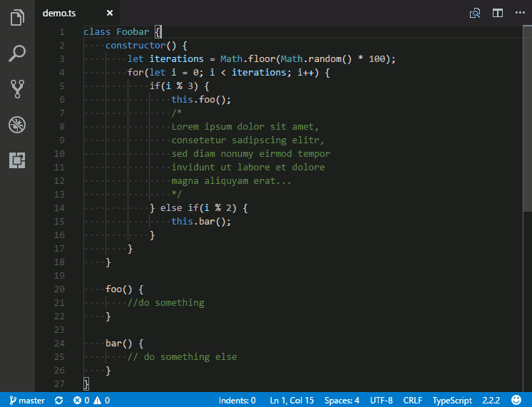
Task: Open the Source Control git view
Action: click(x=17, y=89)
